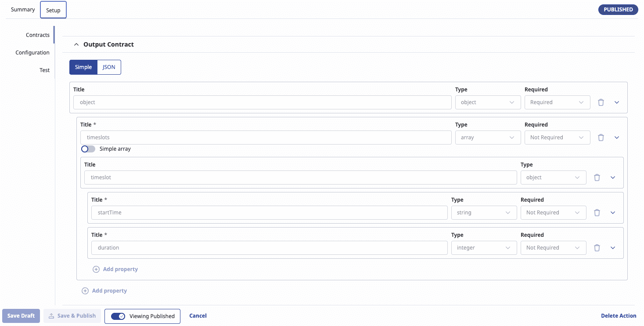This screenshot has width=644, height=326.
Task: Click the plus icon to add property inside timeslot
Action: pyautogui.click(x=96, y=269)
